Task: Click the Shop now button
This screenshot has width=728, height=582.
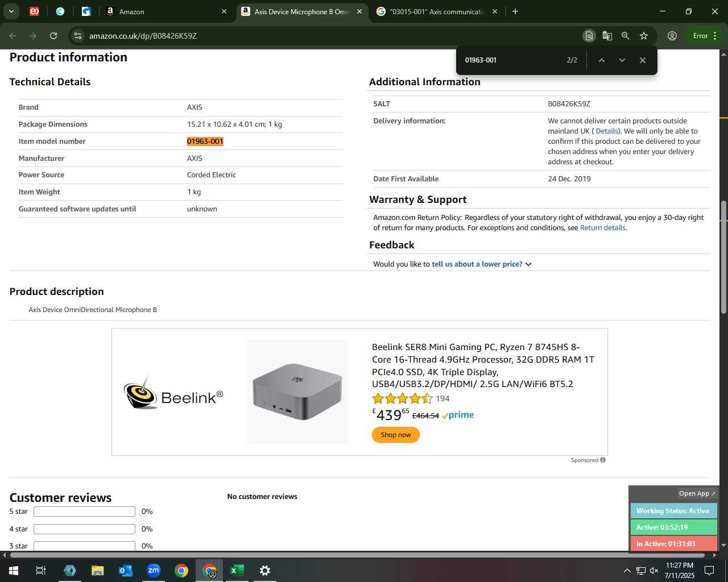Action: 396,435
